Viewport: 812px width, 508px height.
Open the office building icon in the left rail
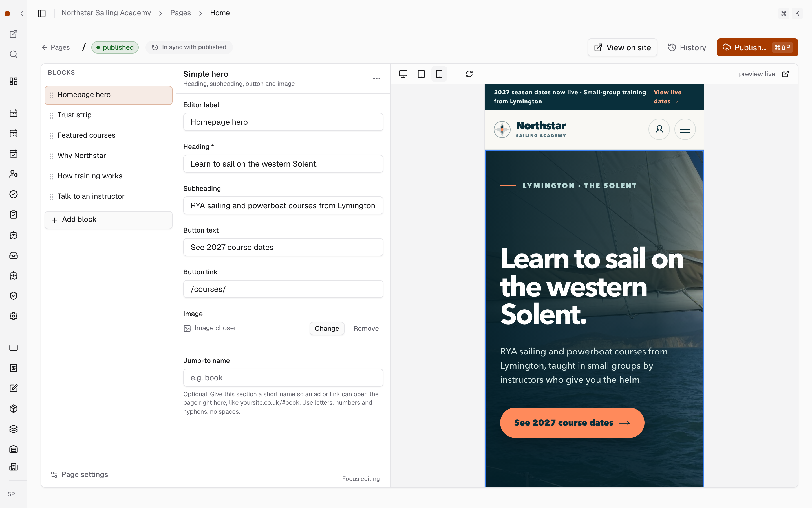click(14, 467)
